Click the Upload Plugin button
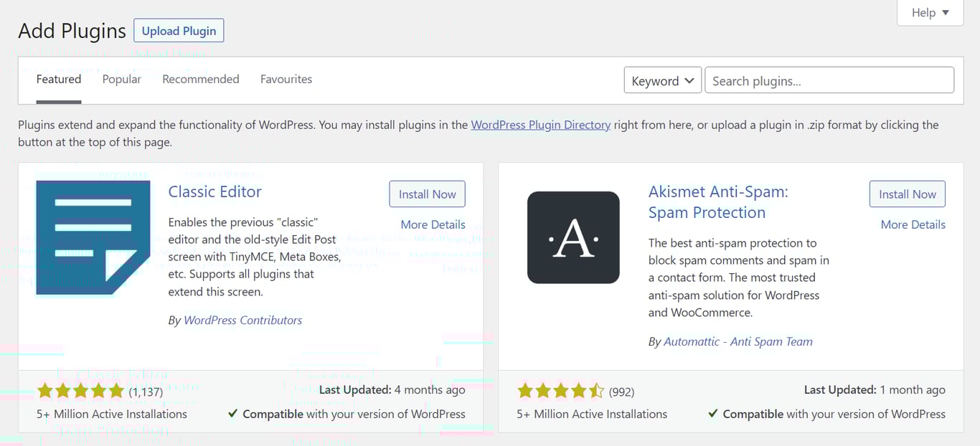 (178, 30)
